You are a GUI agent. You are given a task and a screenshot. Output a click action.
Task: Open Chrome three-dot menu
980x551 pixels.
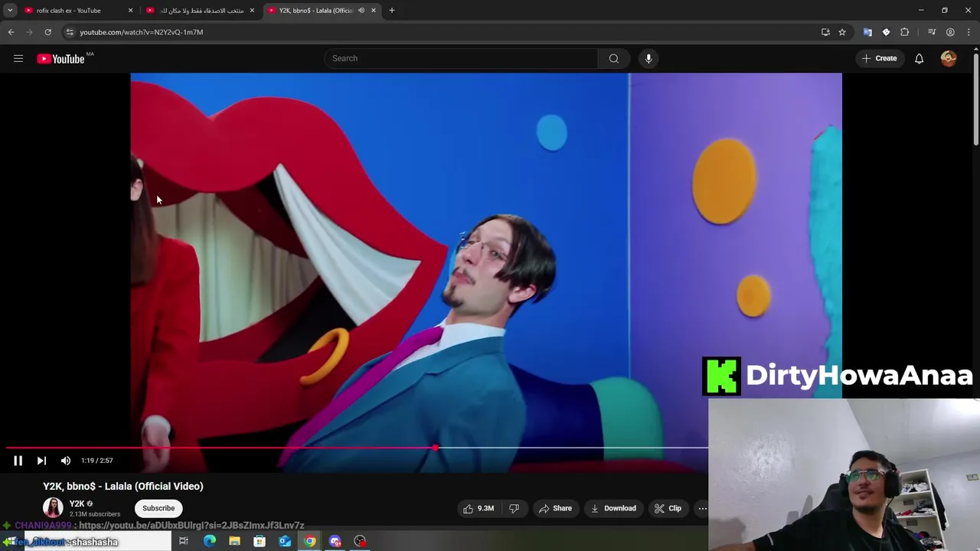(x=969, y=32)
